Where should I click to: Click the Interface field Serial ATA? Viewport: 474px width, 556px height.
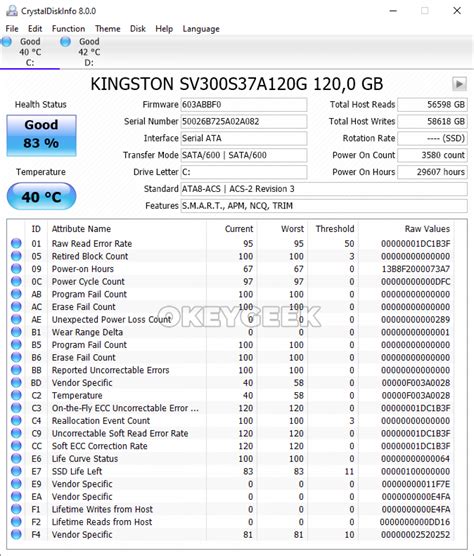pyautogui.click(x=244, y=138)
